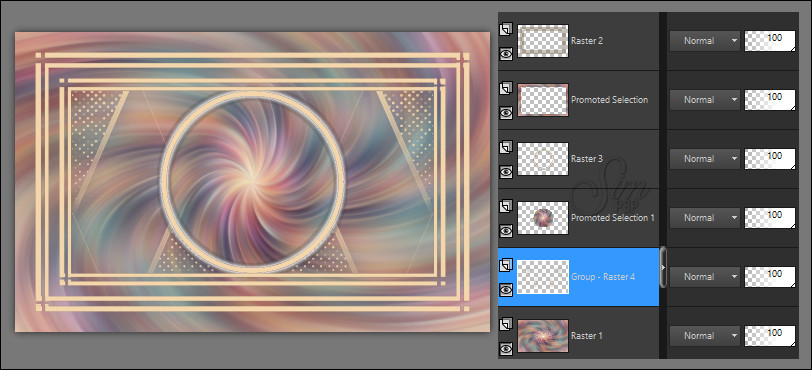Open blend mode dropdown for Promoted Selection 1

pyautogui.click(x=704, y=218)
